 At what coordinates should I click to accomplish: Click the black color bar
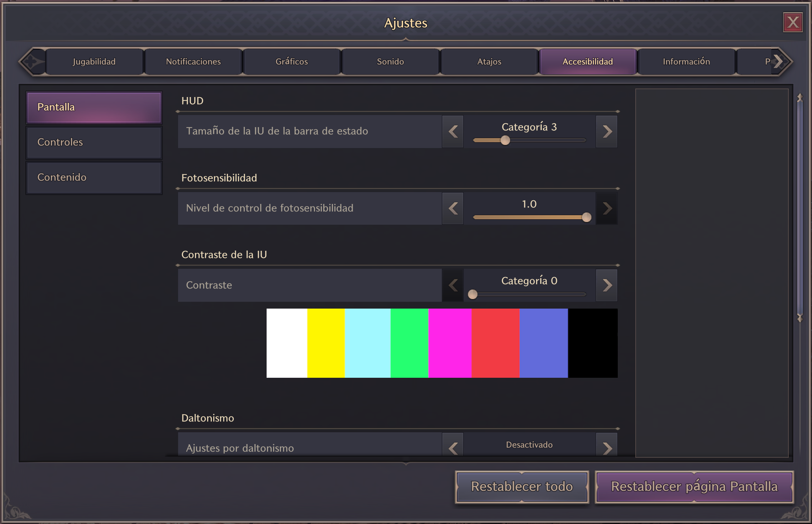click(593, 343)
